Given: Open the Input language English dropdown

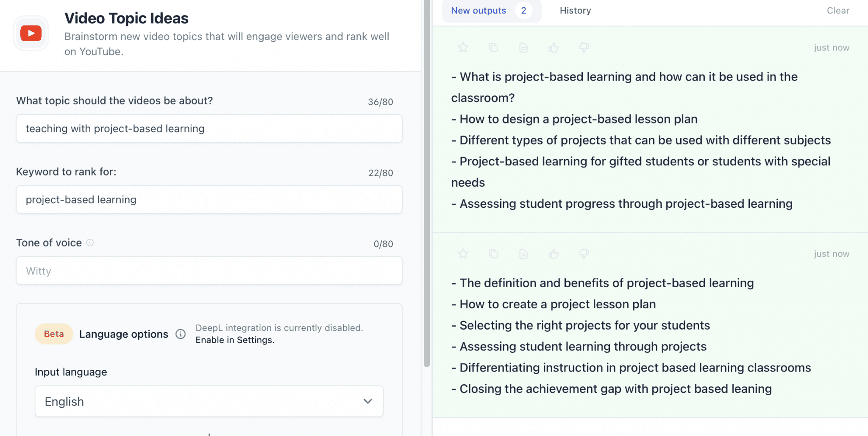Looking at the screenshot, I should point(209,401).
